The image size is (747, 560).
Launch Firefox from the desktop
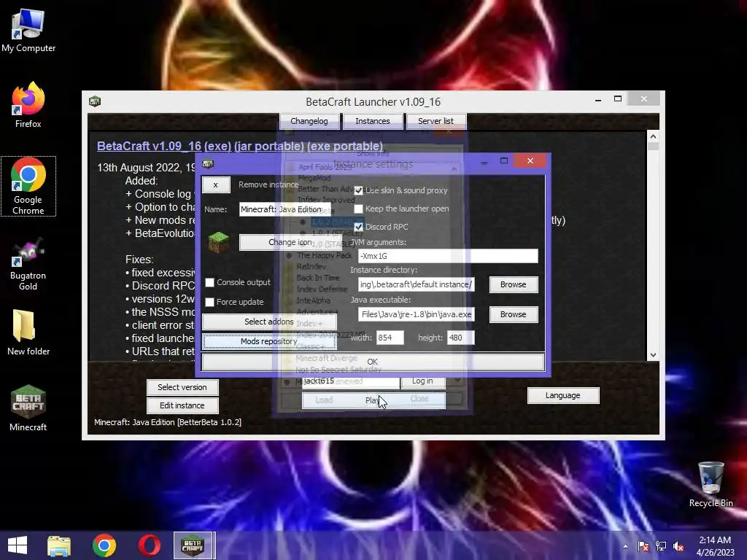pos(28,105)
